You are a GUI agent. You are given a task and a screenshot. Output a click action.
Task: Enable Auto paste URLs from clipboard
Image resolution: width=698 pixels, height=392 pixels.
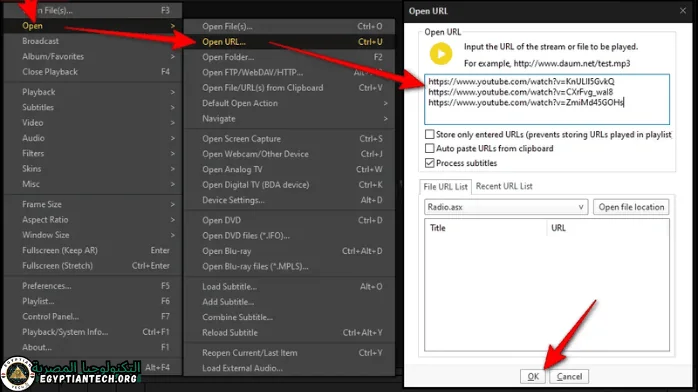coord(430,148)
